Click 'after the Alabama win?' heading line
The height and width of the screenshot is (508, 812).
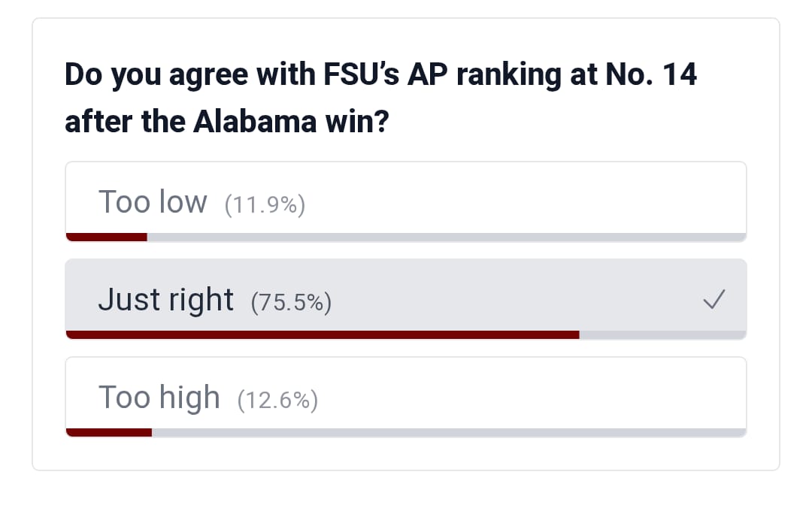pyautogui.click(x=227, y=122)
